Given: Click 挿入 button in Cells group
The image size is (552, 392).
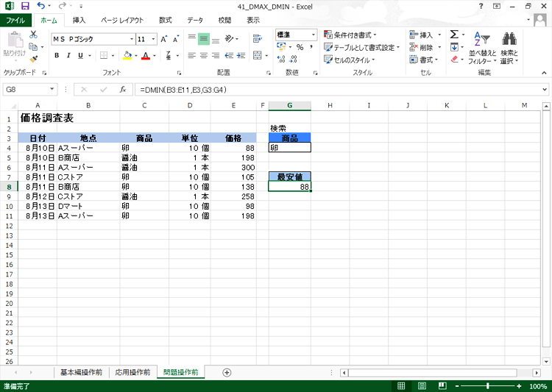Looking at the screenshot, I should point(425,35).
